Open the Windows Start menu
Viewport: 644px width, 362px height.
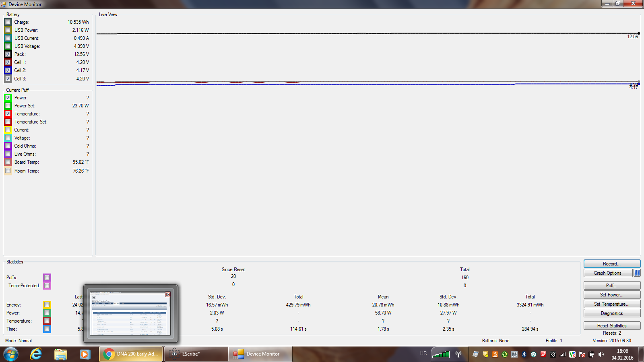pos(11,354)
